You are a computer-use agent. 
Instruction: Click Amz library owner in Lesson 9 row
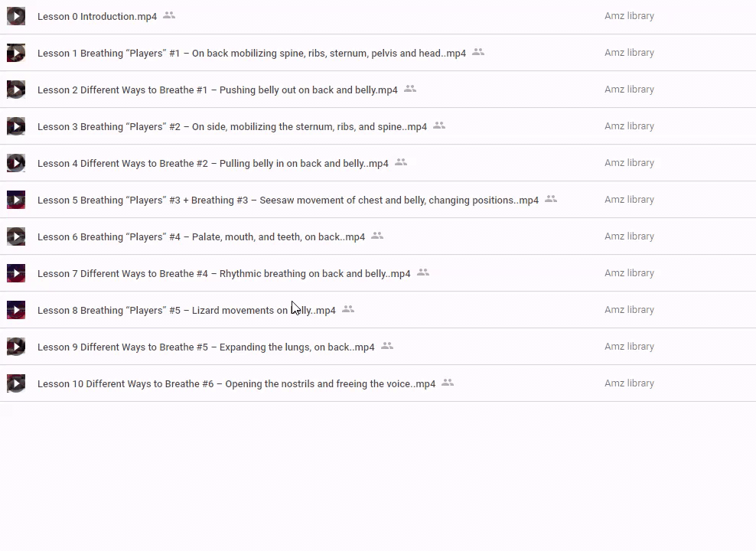click(x=629, y=347)
